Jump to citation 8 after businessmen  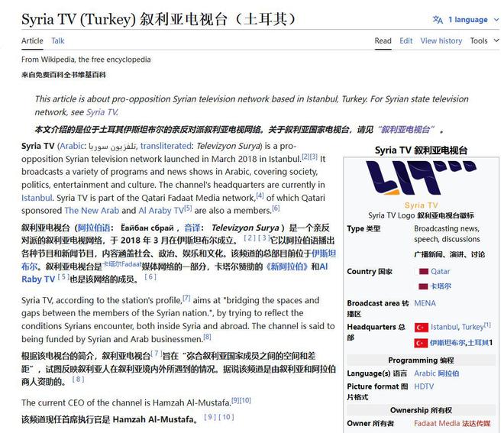(x=207, y=337)
